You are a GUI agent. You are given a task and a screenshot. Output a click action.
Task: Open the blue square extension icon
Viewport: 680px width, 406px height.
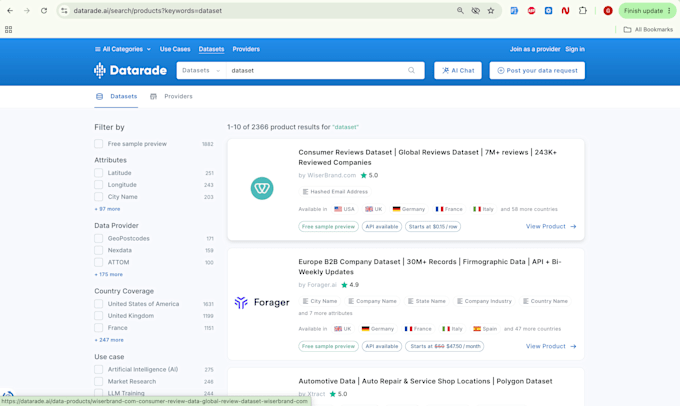548,11
